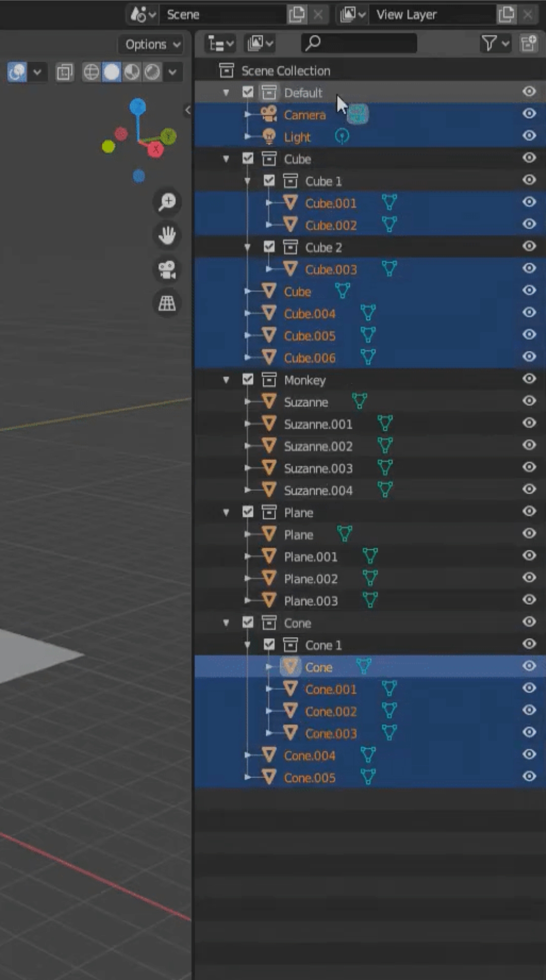Select rendered viewport shading
546x980 pixels.
(152, 72)
